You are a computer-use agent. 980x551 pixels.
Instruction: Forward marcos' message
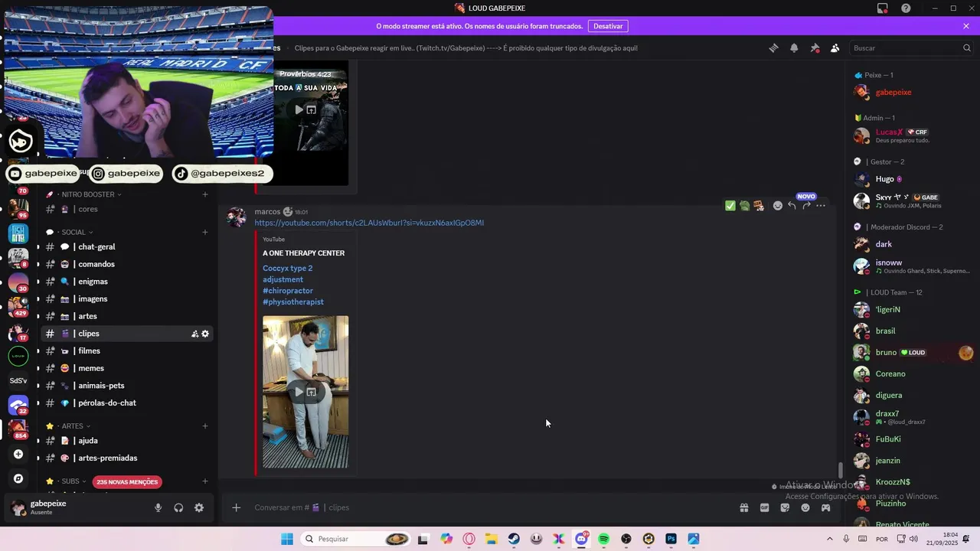(806, 206)
